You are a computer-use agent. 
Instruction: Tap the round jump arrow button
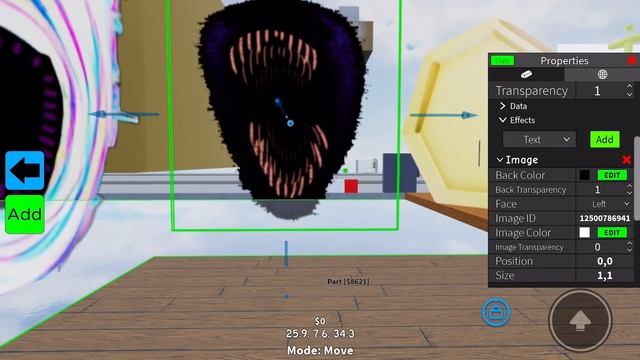580,320
